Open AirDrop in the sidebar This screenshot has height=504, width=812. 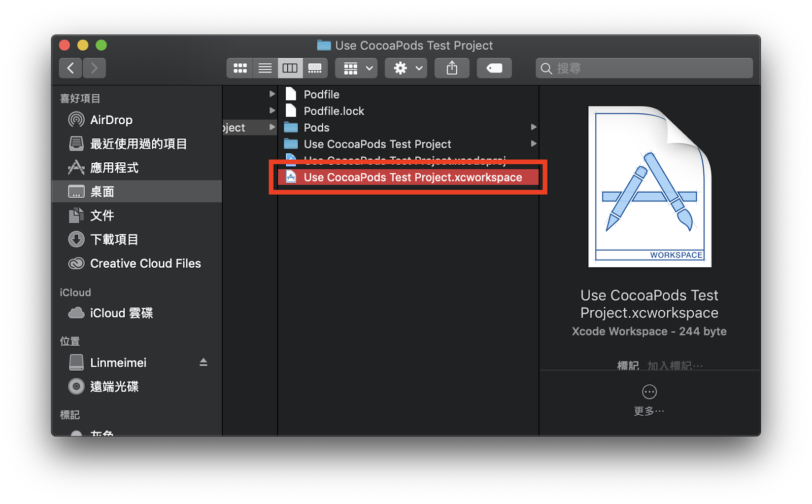136,120
